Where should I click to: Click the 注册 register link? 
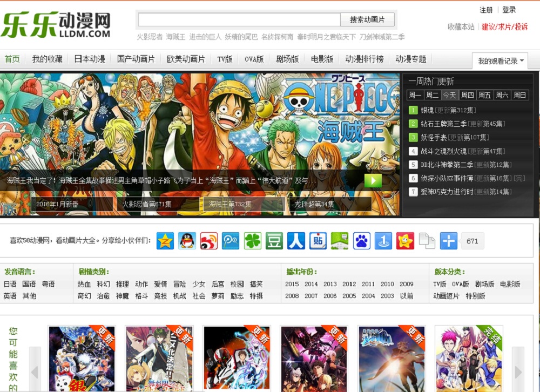click(486, 10)
